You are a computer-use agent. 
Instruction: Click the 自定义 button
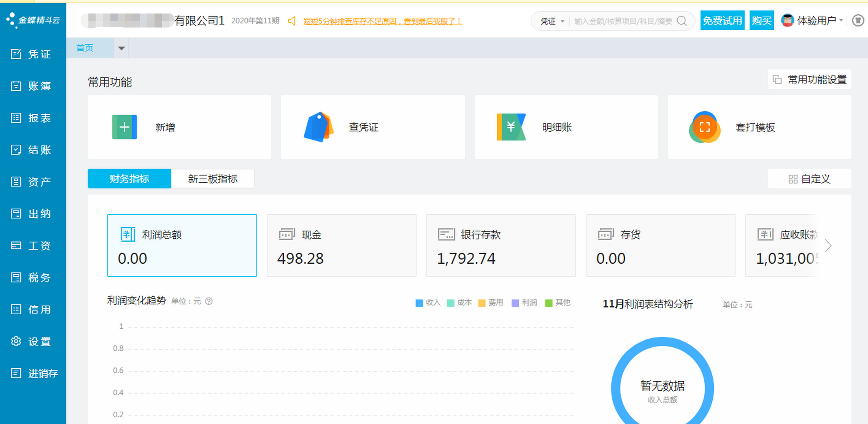pos(809,179)
